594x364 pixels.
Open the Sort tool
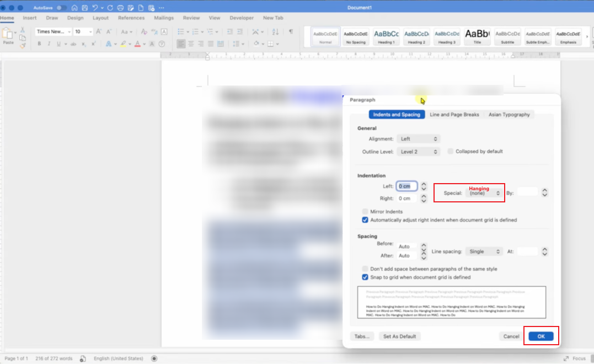point(275,31)
